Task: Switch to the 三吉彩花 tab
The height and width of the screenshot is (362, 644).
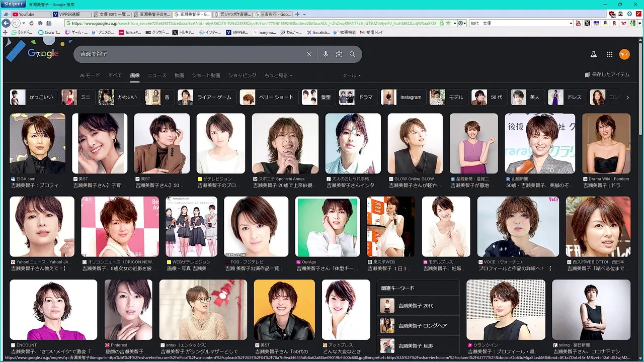Action: pyautogui.click(x=272, y=14)
